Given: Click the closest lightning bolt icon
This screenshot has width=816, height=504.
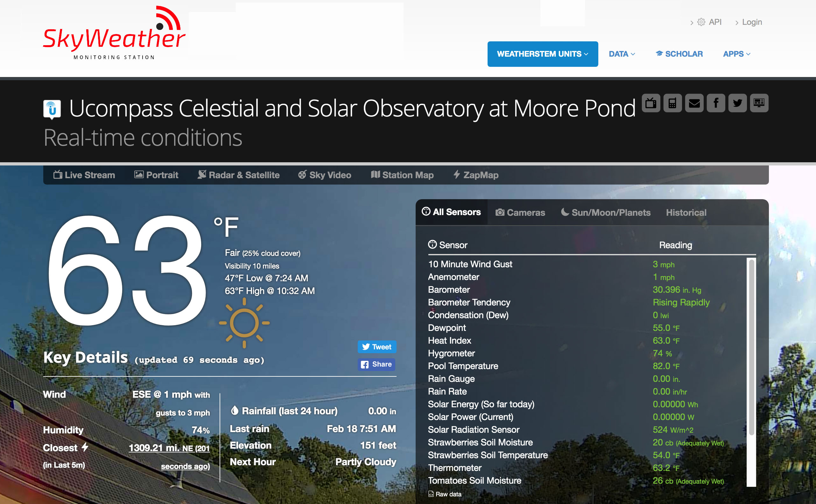Looking at the screenshot, I should click(85, 447).
